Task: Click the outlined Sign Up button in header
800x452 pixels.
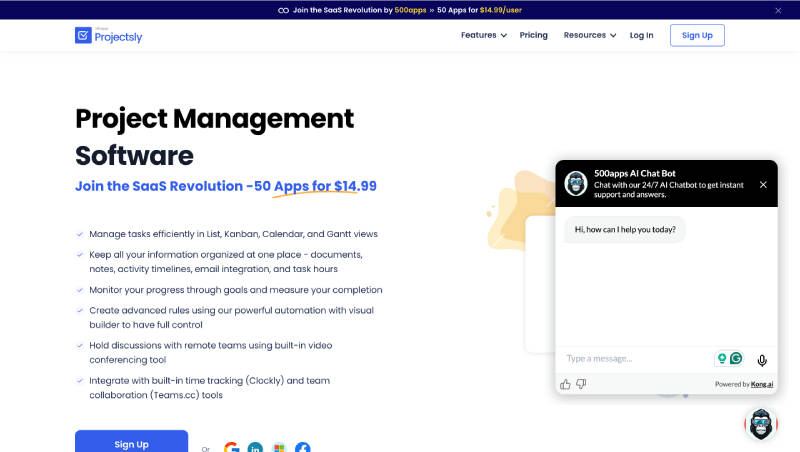Action: click(x=697, y=35)
